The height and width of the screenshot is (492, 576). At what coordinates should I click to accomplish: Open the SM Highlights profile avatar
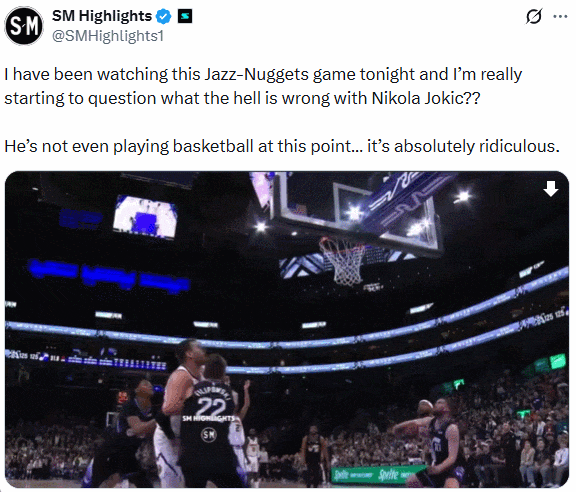pos(24,26)
